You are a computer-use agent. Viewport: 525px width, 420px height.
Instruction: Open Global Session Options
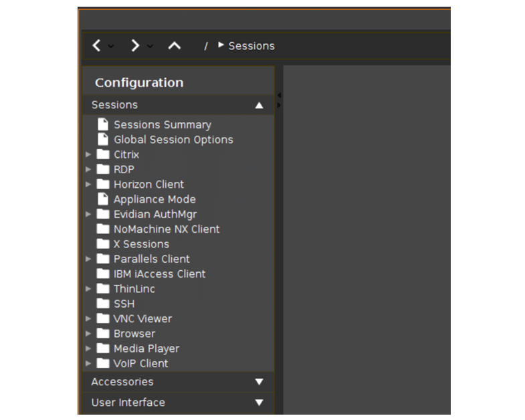[173, 140]
